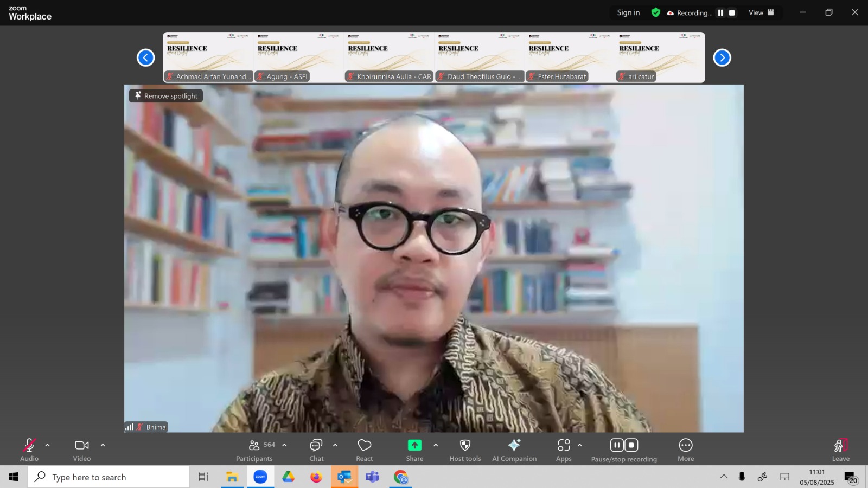The width and height of the screenshot is (868, 488).
Task: Open the More options menu
Action: coord(686,450)
